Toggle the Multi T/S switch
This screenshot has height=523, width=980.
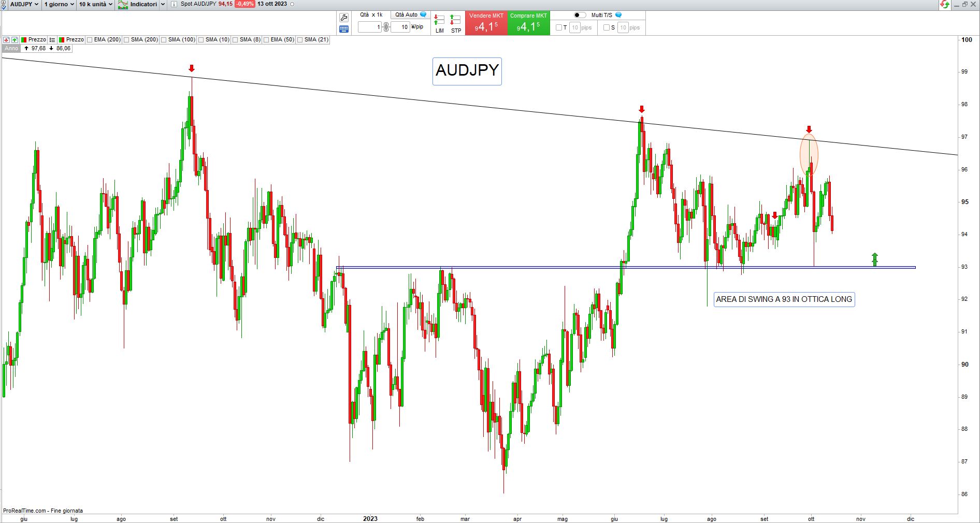coord(580,15)
